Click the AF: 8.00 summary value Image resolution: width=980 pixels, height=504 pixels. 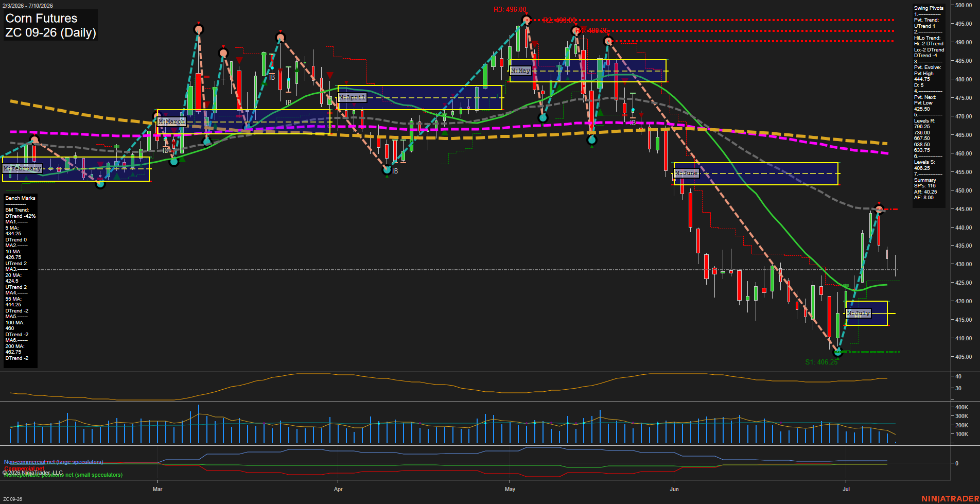pos(923,198)
